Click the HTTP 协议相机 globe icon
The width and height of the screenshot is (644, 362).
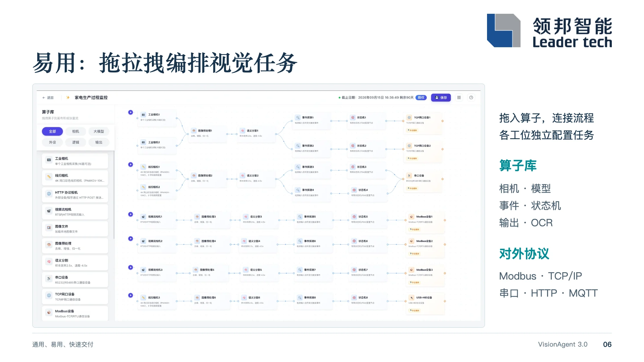point(49,194)
